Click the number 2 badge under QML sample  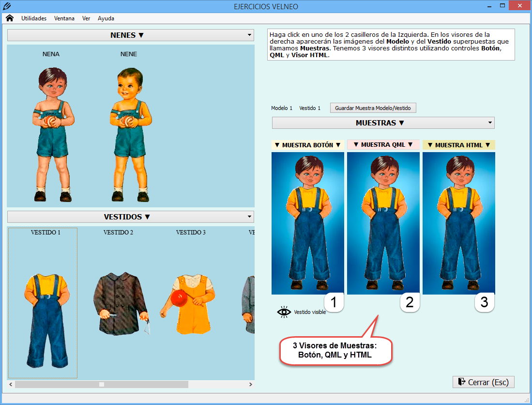click(x=410, y=303)
